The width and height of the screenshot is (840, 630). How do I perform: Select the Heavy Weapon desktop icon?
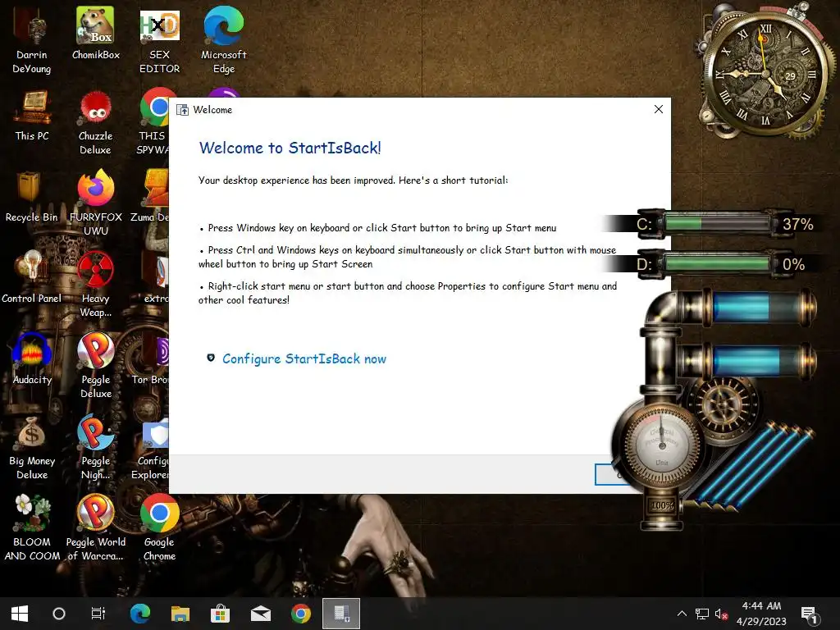coord(95,284)
